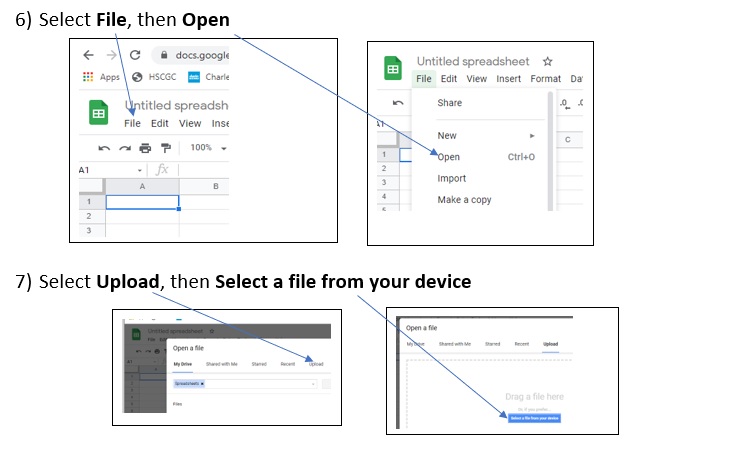742x460 pixels.
Task: Click the Apps bookmark label
Action: (x=110, y=77)
